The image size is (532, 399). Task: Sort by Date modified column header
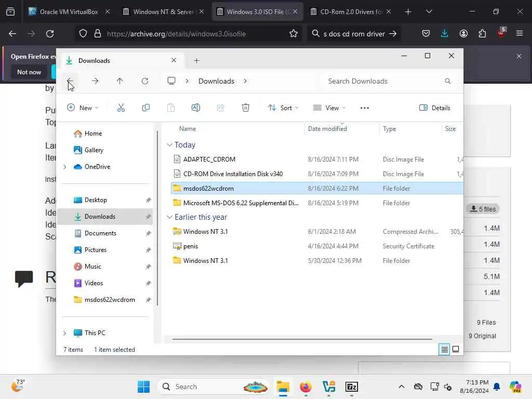[x=327, y=129]
